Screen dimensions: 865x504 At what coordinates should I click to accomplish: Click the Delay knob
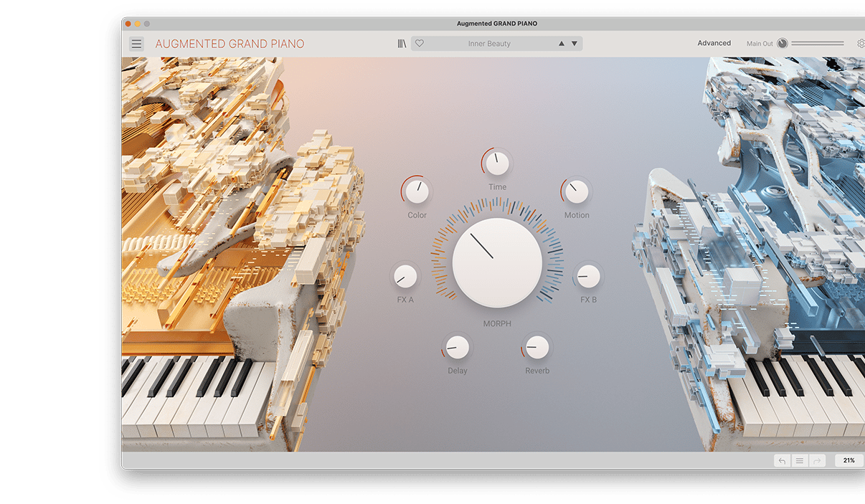(x=457, y=348)
